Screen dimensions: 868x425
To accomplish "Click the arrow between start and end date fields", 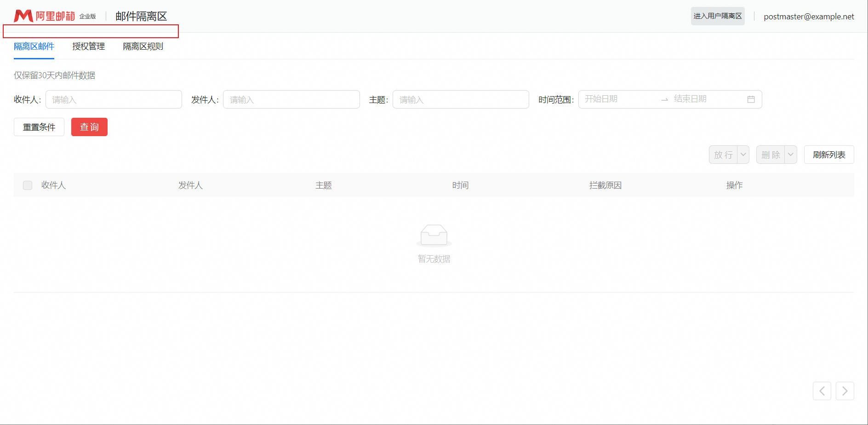I will point(664,99).
